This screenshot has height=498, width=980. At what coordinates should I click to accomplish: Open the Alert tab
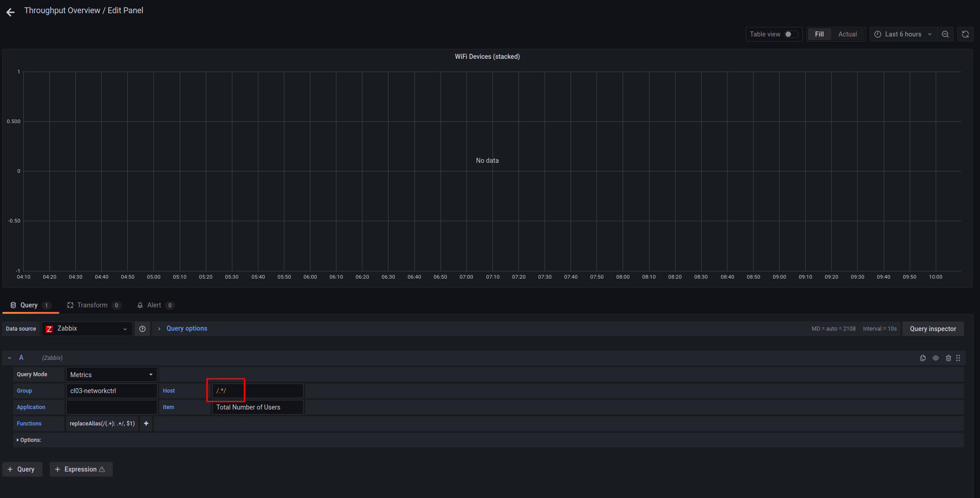coord(154,305)
